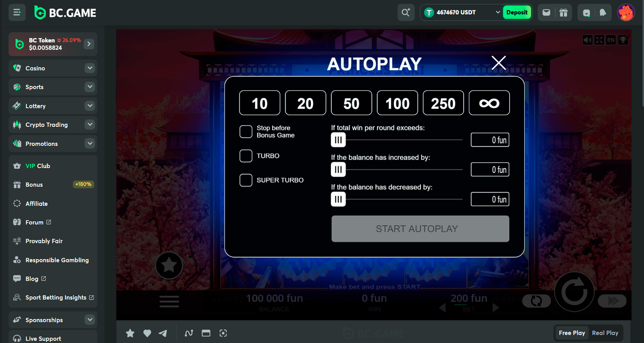Click the round star favorites button in game
The height and width of the screenshot is (343, 644).
(169, 266)
